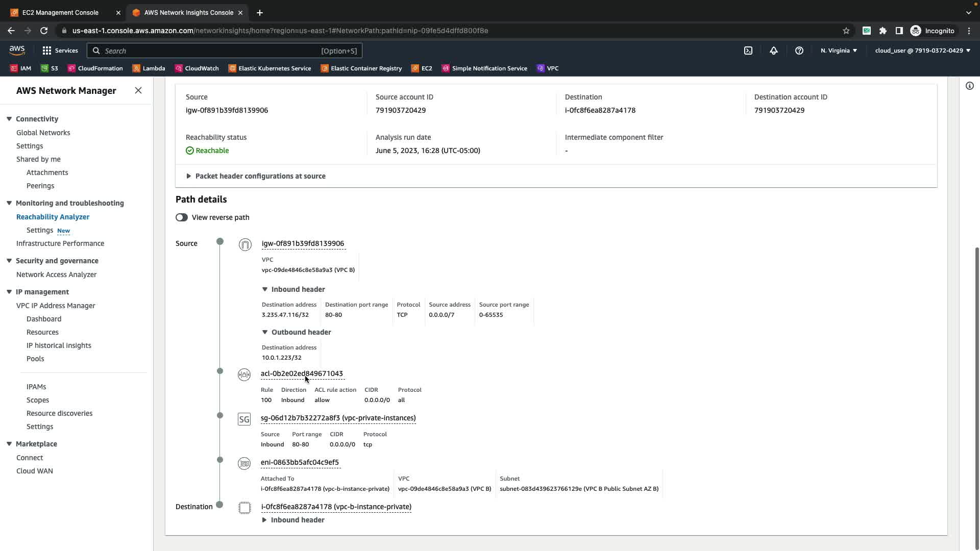Open the help question mark icon

pyautogui.click(x=799, y=51)
